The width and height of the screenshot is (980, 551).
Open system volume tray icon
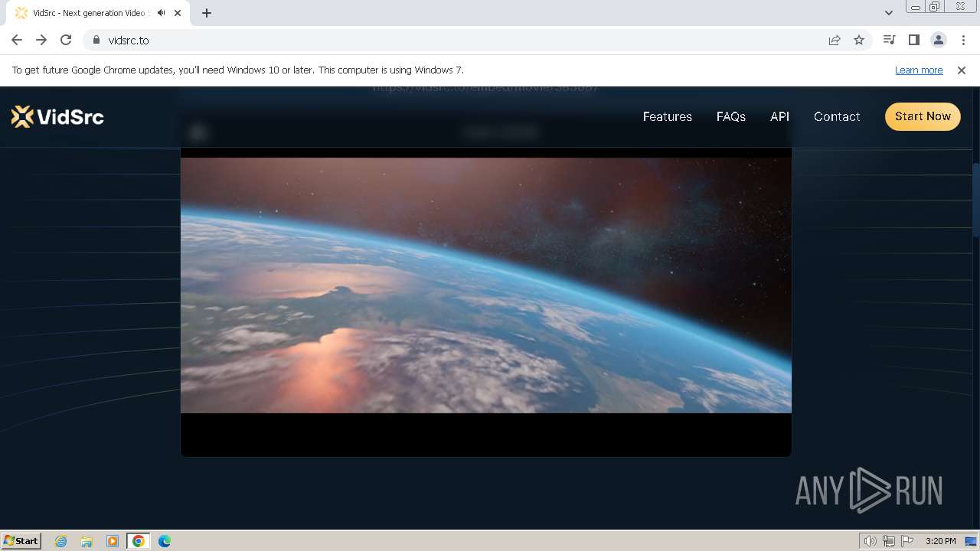coord(870,541)
